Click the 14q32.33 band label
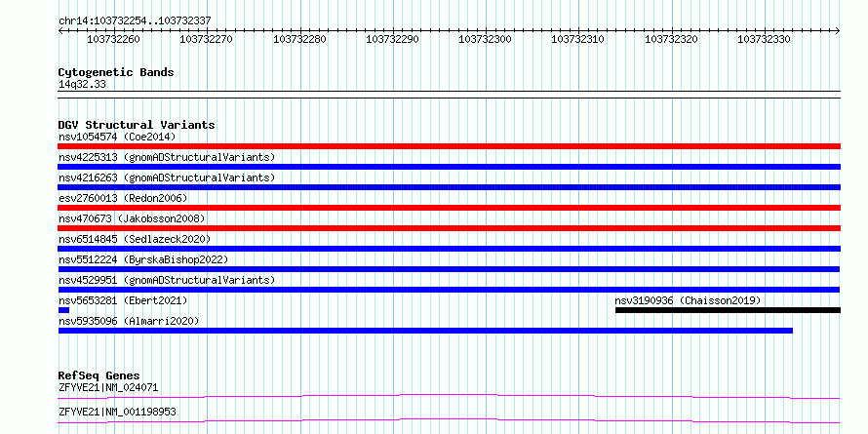 [x=82, y=85]
